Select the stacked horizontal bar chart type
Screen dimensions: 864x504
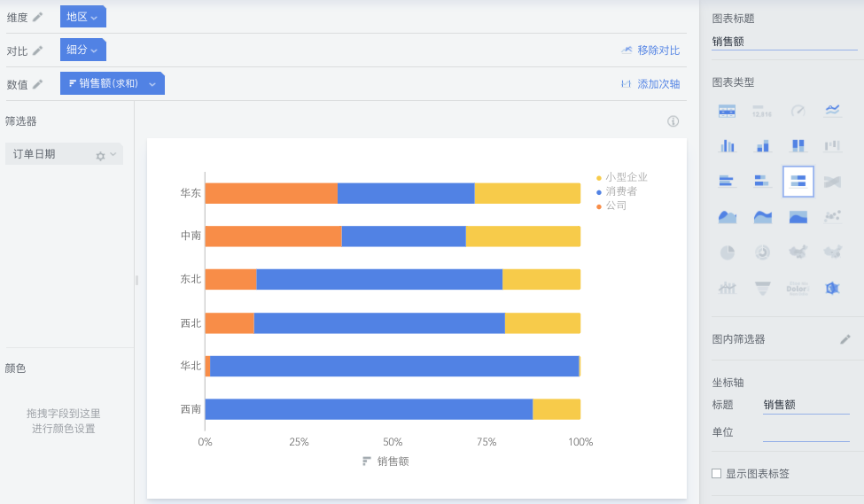pos(762,182)
